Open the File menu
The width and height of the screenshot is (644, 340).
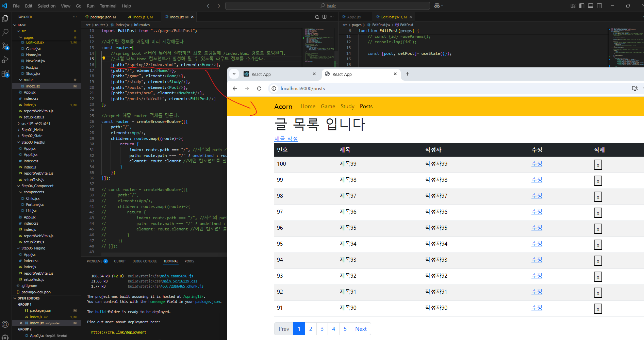pos(16,6)
